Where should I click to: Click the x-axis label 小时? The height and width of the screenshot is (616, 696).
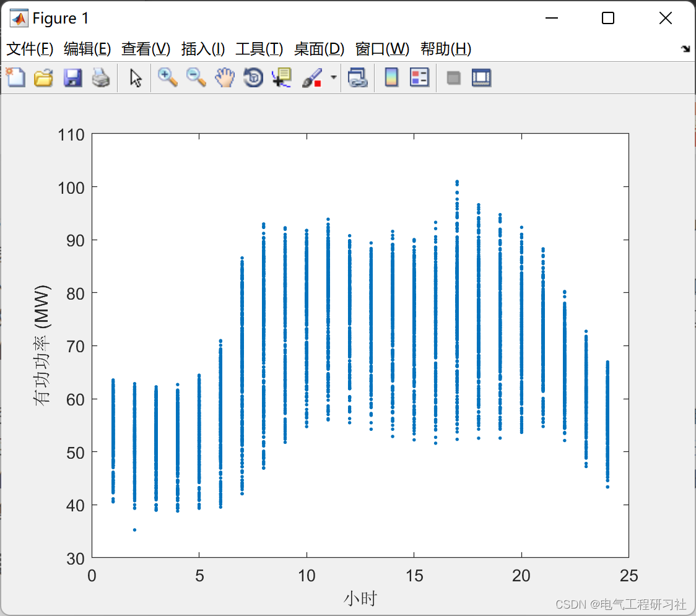tap(360, 599)
